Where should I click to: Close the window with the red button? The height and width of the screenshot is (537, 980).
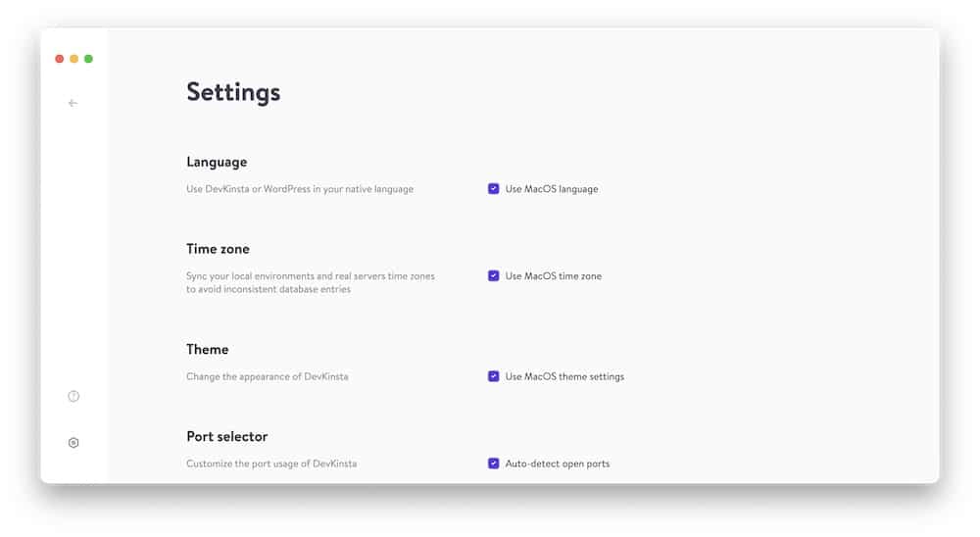tap(60, 59)
